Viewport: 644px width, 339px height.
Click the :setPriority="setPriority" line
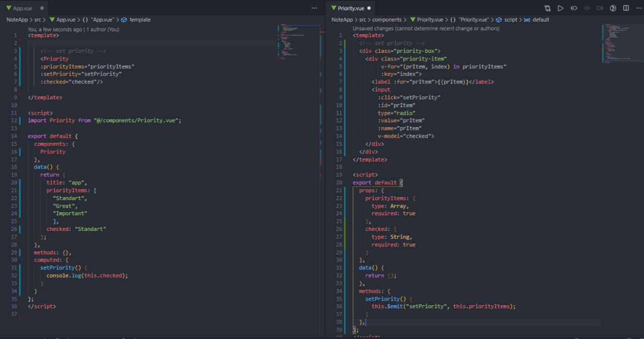tap(81, 74)
